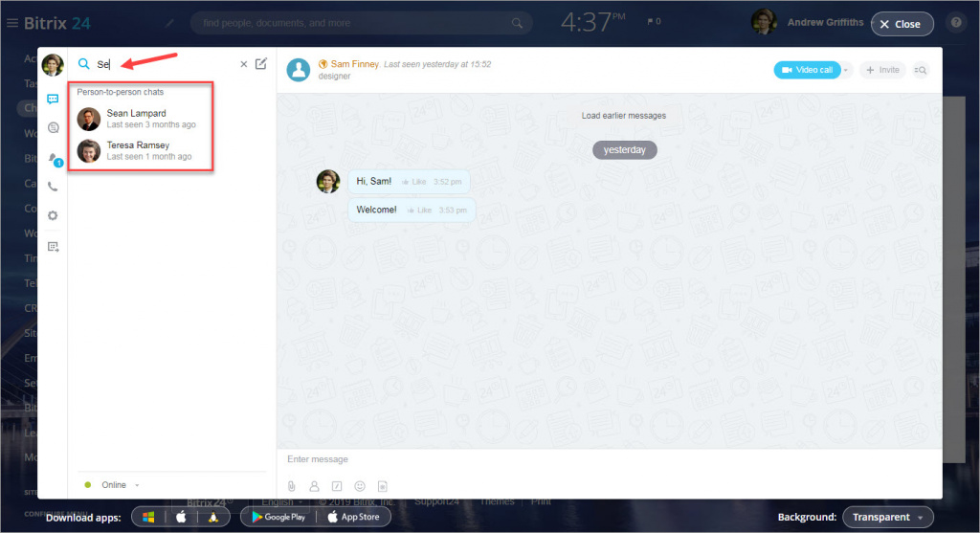Open the Online status dropdown

click(113, 485)
